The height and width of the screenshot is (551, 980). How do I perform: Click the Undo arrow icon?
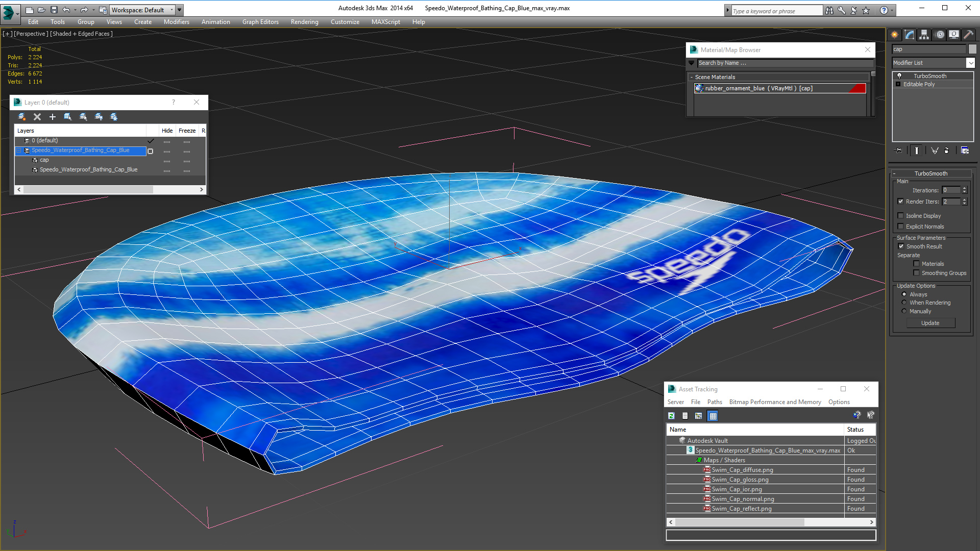click(66, 10)
